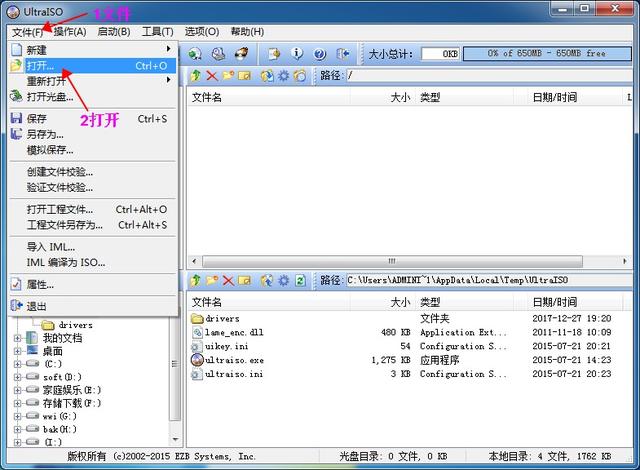Choose IML 编译为 ISO... menu entry
This screenshot has width=640, height=470.
click(93, 262)
